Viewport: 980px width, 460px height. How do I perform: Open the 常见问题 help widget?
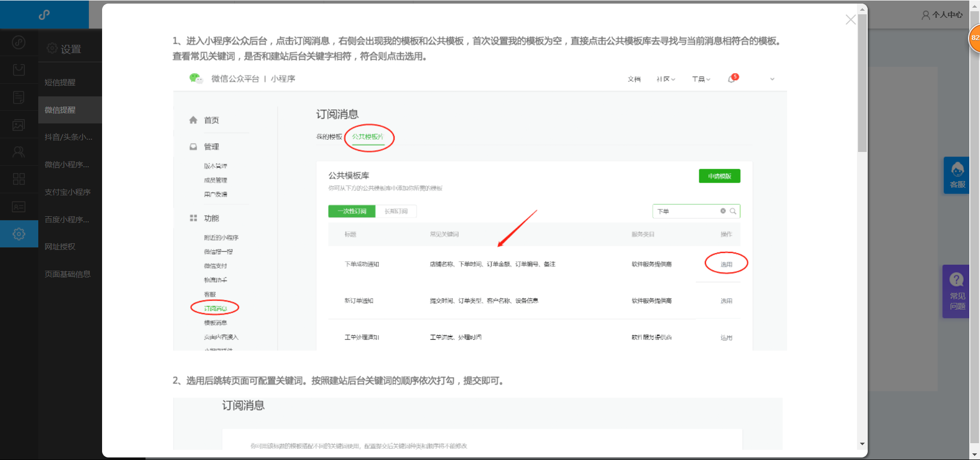pyautogui.click(x=957, y=291)
